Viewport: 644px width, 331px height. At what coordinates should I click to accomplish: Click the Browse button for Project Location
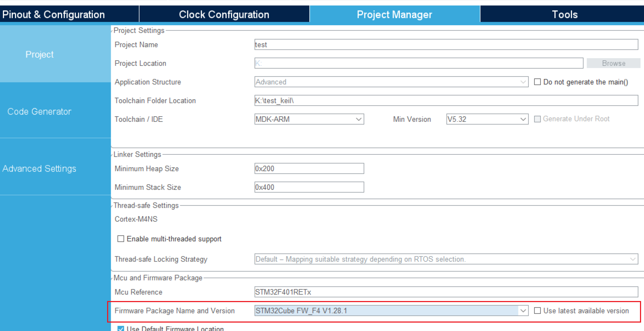pos(613,63)
